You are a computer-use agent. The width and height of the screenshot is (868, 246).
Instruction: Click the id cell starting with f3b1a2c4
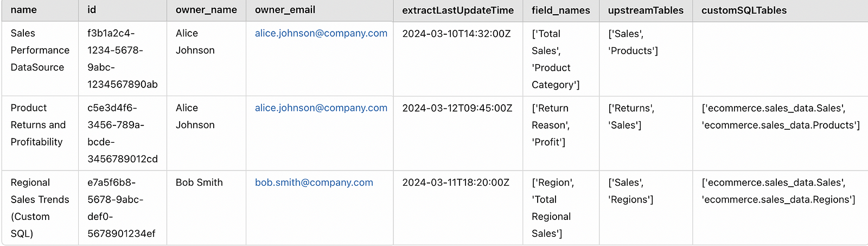122,59
